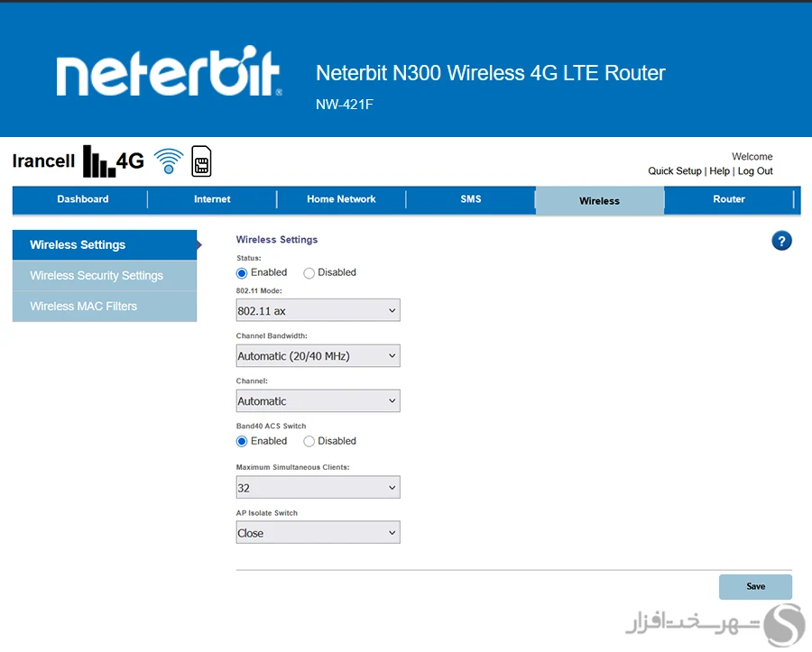Select Wireless Settings in the sidebar
Image resolution: width=812 pixels, height=652 pixels.
(x=105, y=244)
